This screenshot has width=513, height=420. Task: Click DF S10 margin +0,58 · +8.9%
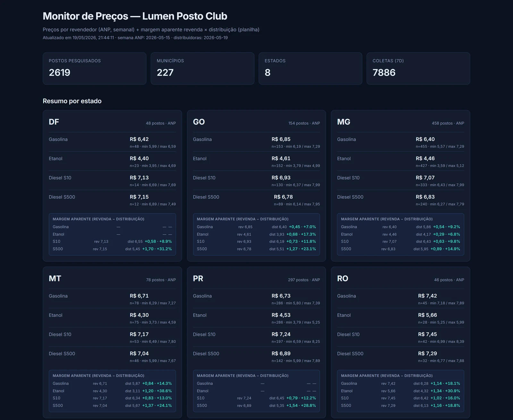pyautogui.click(x=158, y=242)
